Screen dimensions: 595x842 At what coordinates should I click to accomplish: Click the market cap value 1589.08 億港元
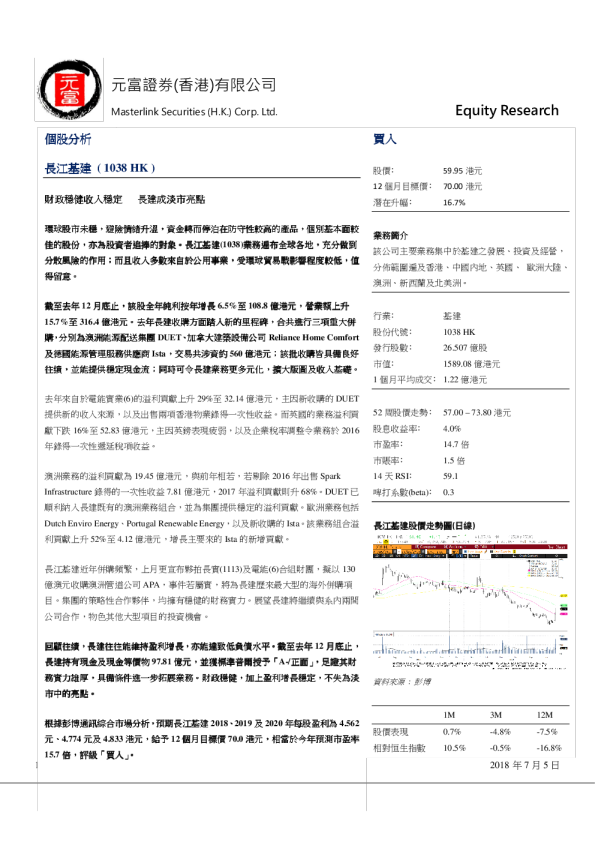[471, 364]
